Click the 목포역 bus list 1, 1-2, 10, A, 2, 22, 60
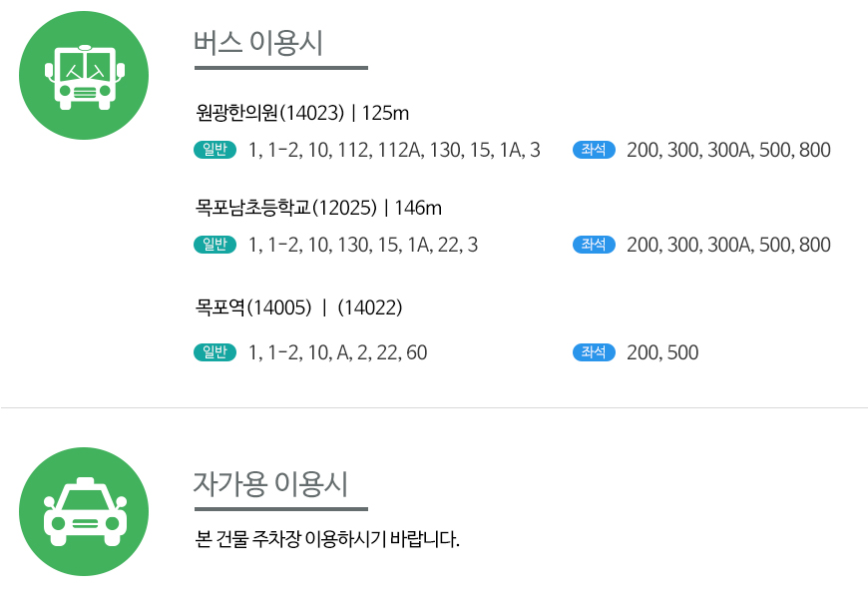Image resolution: width=868 pixels, height=609 pixels. [x=337, y=353]
